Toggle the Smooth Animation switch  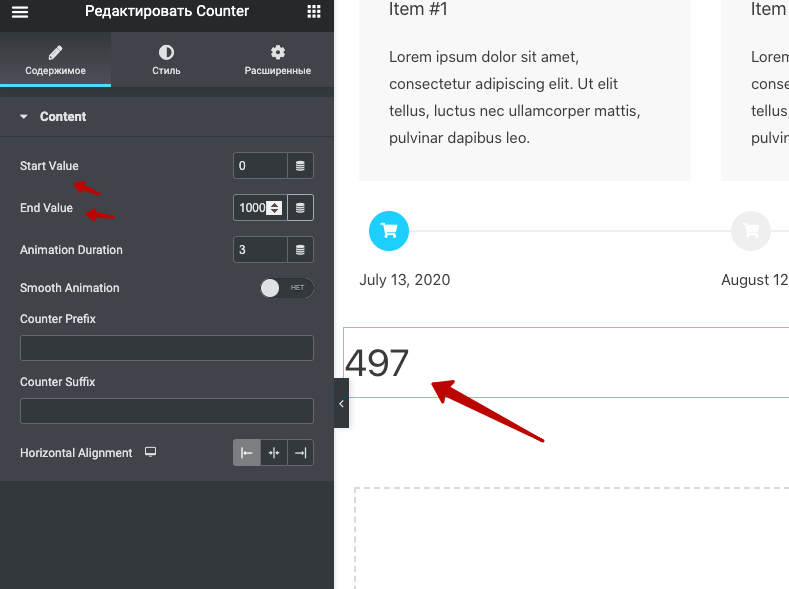point(286,288)
